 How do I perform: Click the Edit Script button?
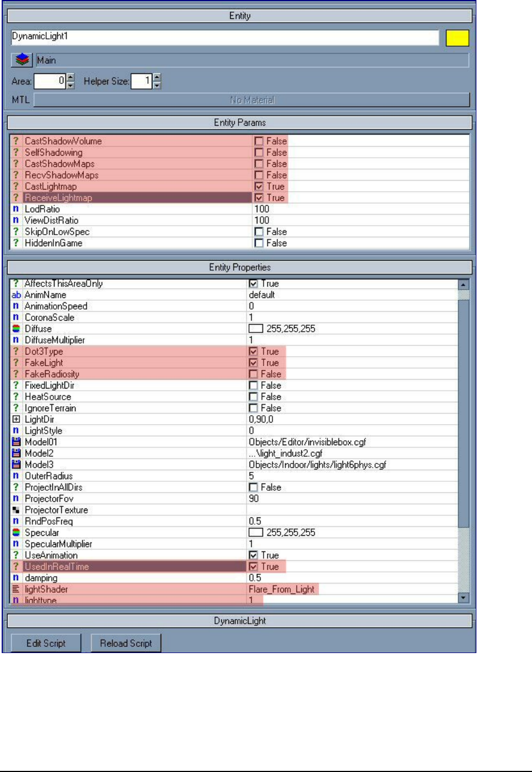[x=46, y=643]
